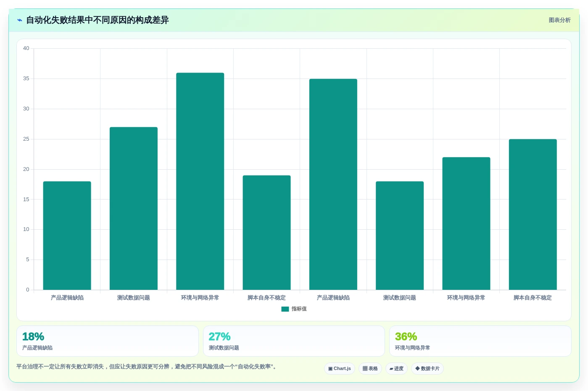Click the y-axis tick label 20
Viewport: 588px width, 391px height.
pyautogui.click(x=26, y=169)
